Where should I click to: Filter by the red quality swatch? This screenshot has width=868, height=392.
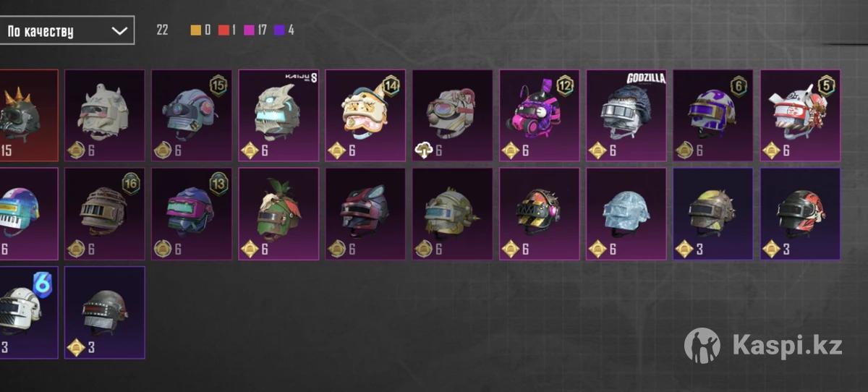click(x=227, y=30)
